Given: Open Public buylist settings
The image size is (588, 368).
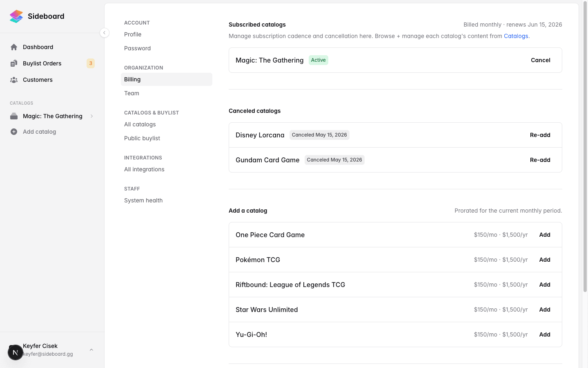Looking at the screenshot, I should pos(167,138).
